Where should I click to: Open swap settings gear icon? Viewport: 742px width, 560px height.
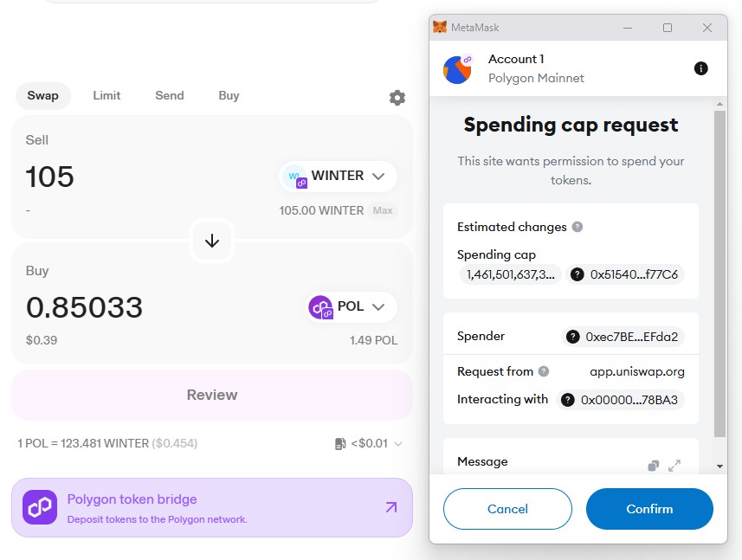(x=397, y=98)
